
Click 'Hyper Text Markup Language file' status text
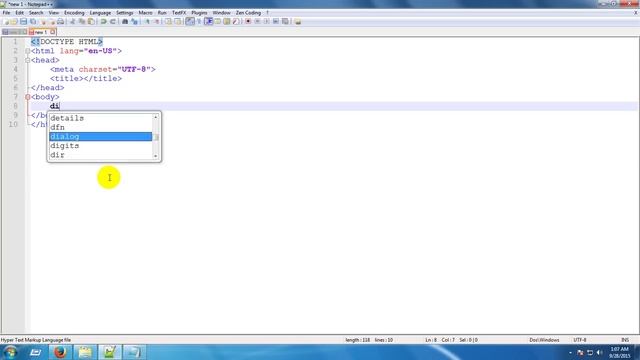pyautogui.click(x=36, y=340)
